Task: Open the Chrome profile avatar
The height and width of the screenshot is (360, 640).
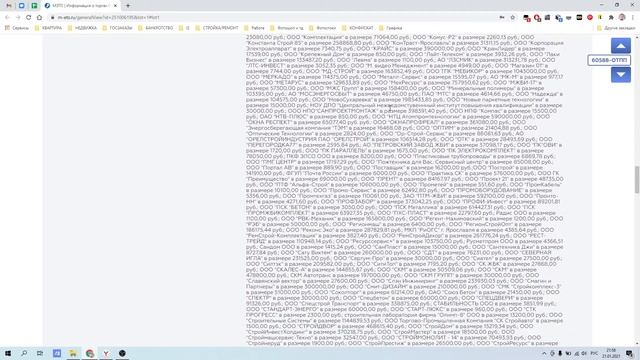Action: pos(622,18)
